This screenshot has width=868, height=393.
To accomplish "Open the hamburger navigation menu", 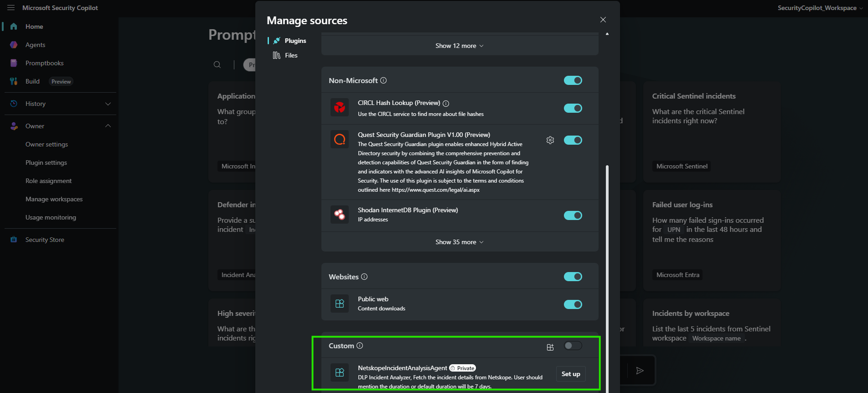I will coord(11,8).
